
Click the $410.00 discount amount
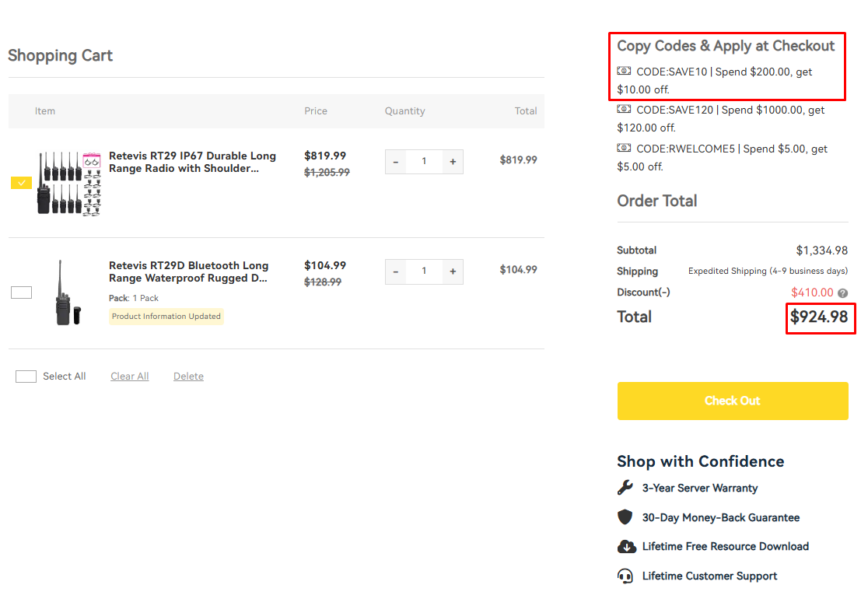(x=811, y=292)
